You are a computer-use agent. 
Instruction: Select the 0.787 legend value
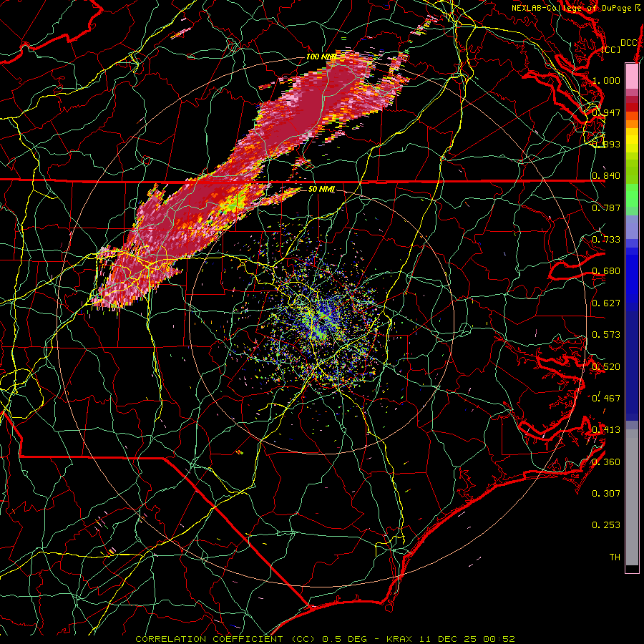click(606, 208)
